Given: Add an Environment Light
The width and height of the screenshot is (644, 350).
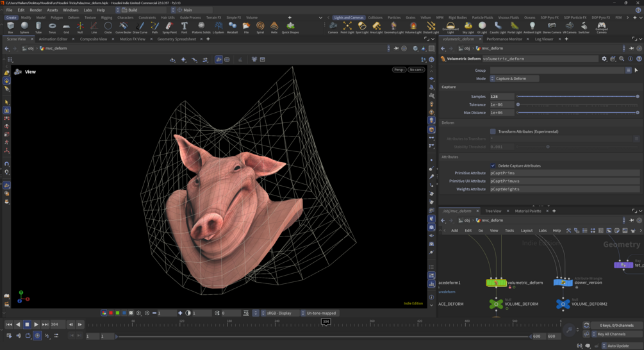Looking at the screenshot, I should point(450,28).
